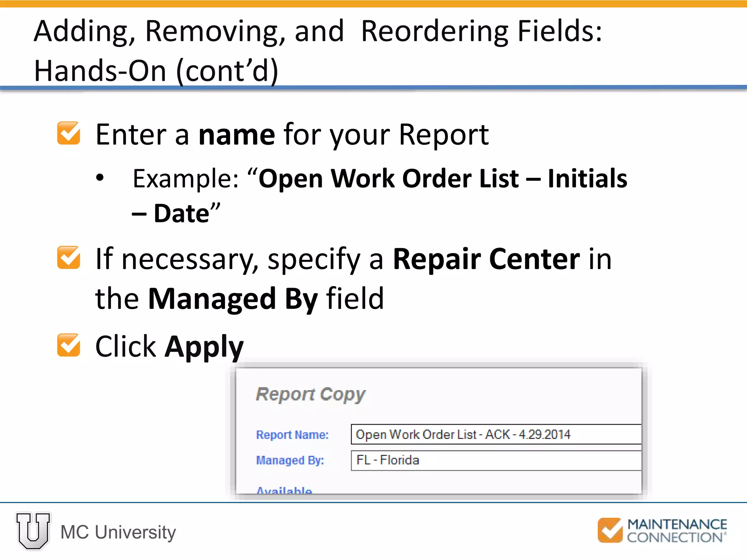The width and height of the screenshot is (747, 560).
Task: Click the Maintenance Connection checkmark logo
Action: [x=610, y=530]
